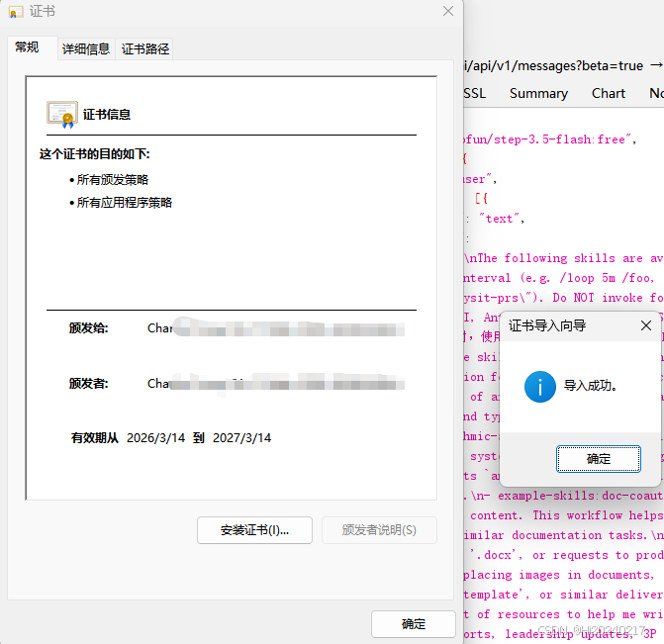Click the expiry date 2027/3/14
The height and width of the screenshot is (644, 664).
pos(241,438)
